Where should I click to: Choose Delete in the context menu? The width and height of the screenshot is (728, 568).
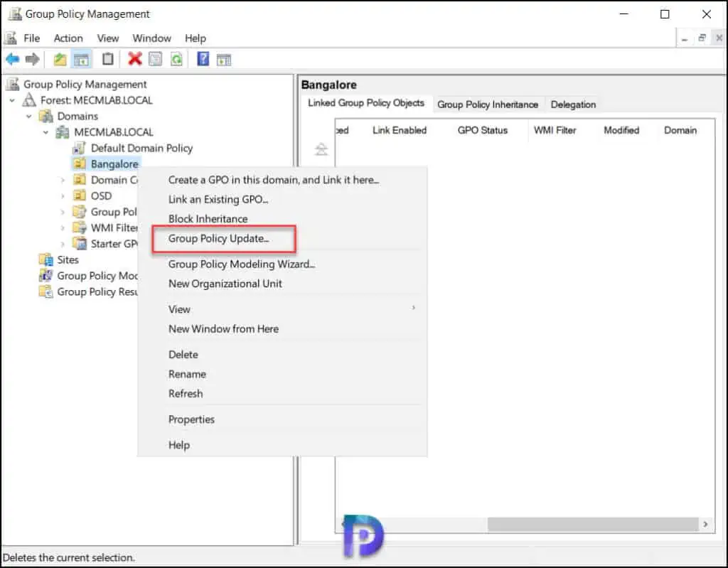pos(183,354)
